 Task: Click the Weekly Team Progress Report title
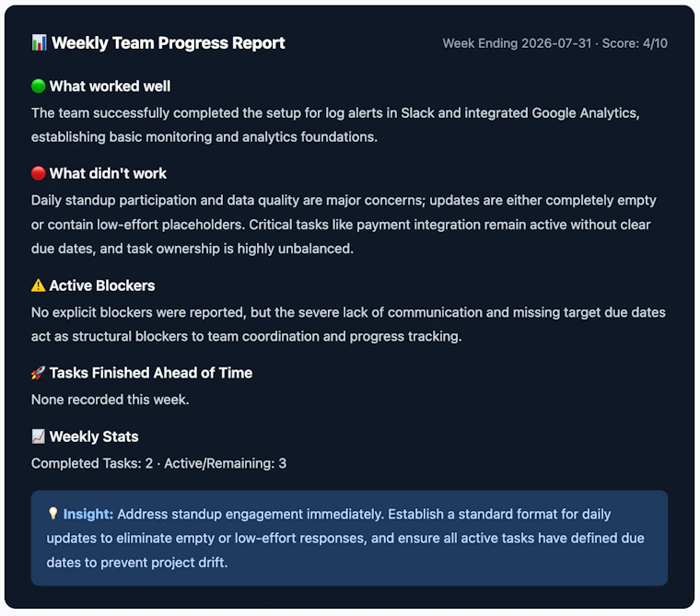[169, 43]
